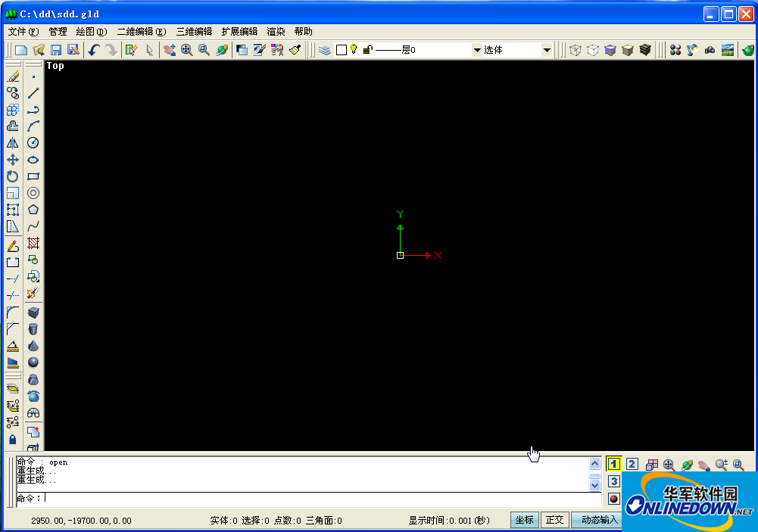The height and width of the screenshot is (532, 758).
Task: Open the 三维编辑 menu
Action: tap(195, 32)
